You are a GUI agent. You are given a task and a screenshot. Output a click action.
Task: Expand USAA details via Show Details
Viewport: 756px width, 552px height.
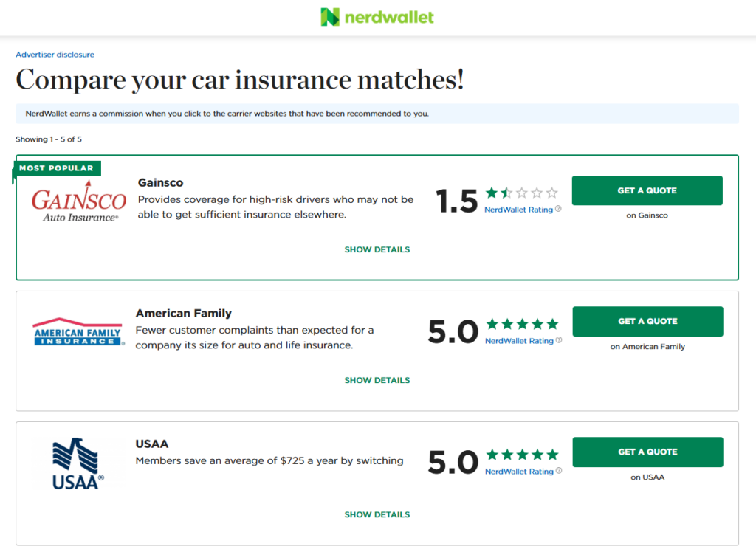coord(377,514)
